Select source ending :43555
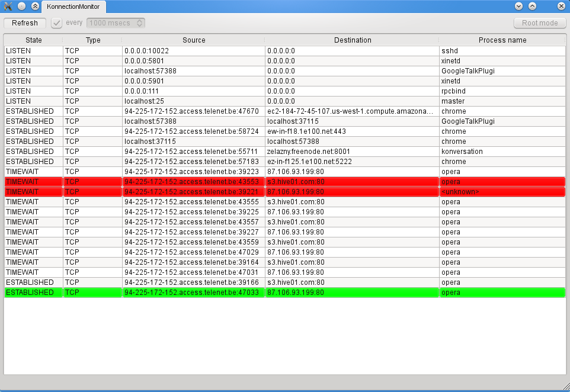 194,202
